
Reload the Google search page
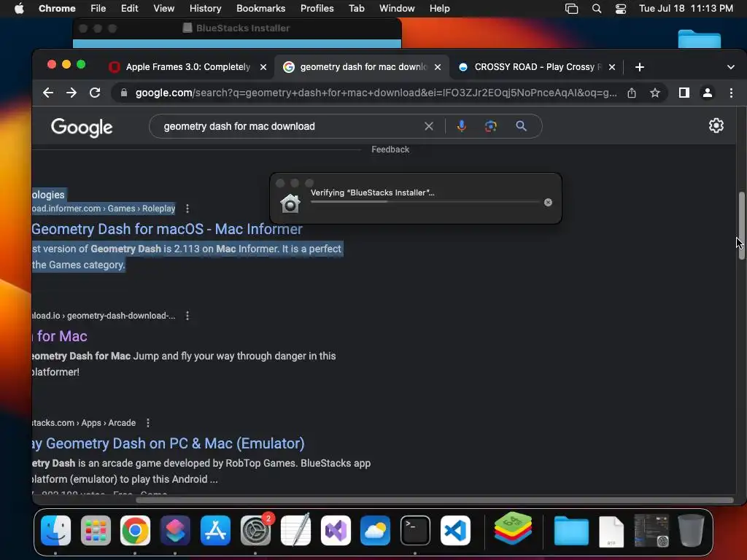(x=95, y=93)
